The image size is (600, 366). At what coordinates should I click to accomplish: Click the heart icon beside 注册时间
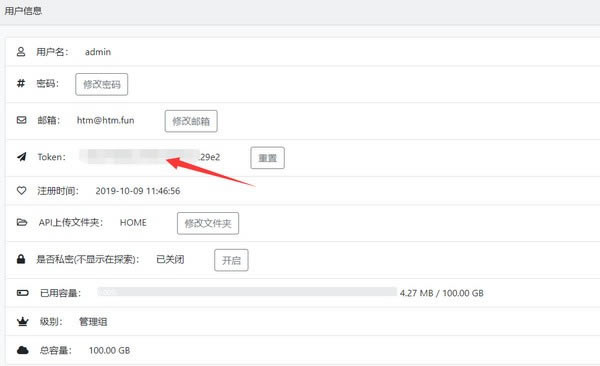(21, 190)
